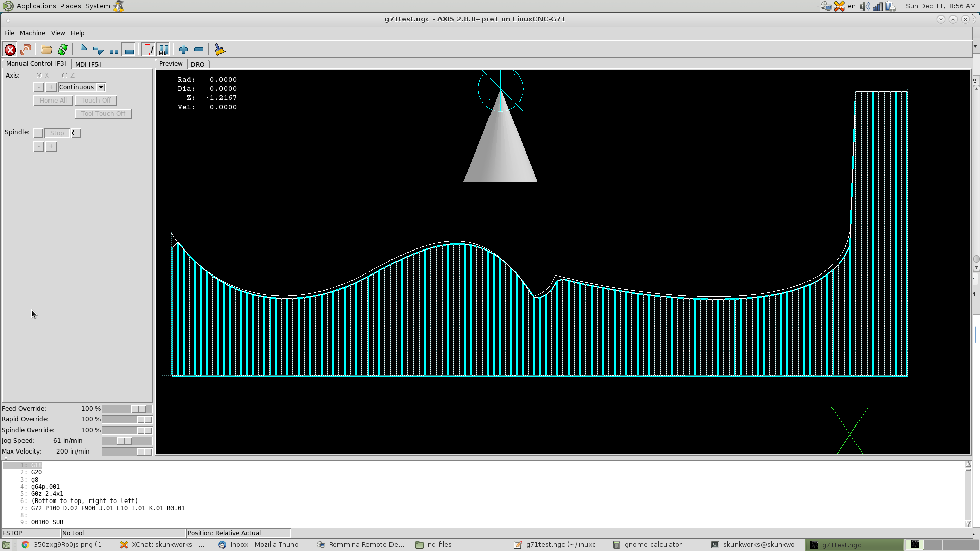Start spindle clockwise

[76, 133]
